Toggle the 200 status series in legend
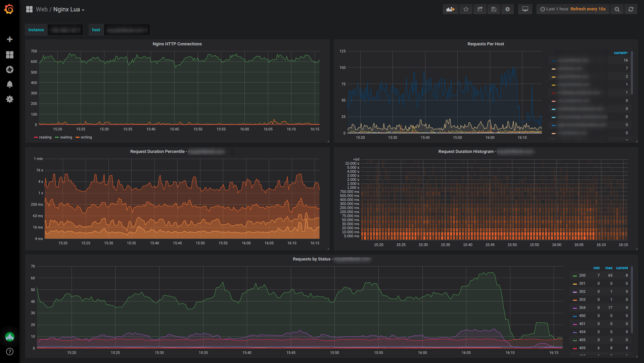 (x=582, y=275)
